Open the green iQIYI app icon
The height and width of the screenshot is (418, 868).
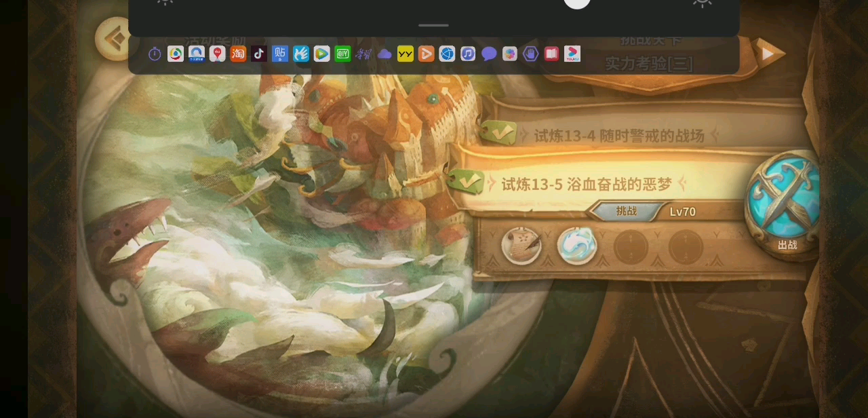click(x=342, y=54)
